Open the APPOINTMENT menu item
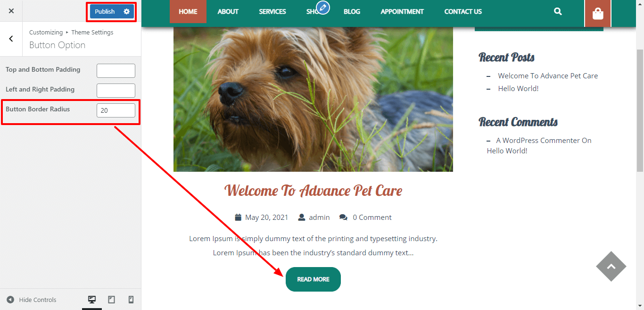644x310 pixels. [x=402, y=11]
